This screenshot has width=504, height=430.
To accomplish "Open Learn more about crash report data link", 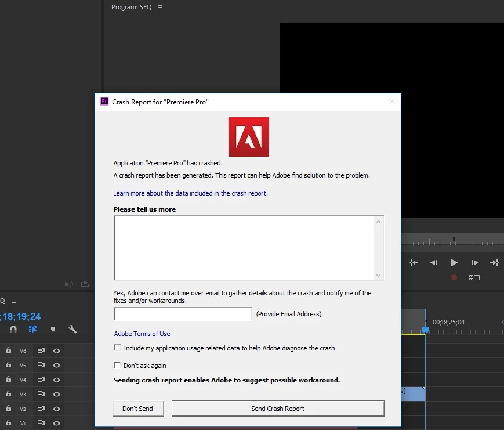I will (x=190, y=193).
